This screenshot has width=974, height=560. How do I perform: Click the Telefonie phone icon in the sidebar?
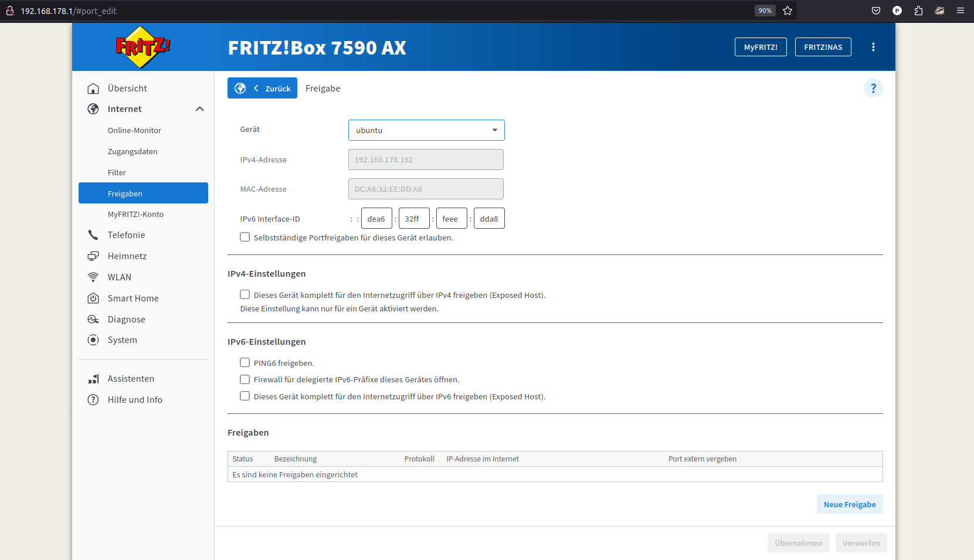point(93,235)
